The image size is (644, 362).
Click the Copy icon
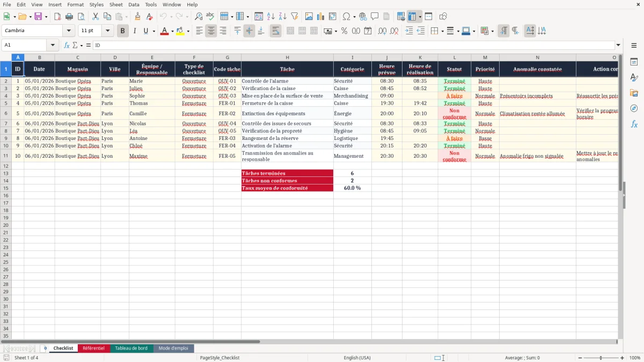point(107,17)
